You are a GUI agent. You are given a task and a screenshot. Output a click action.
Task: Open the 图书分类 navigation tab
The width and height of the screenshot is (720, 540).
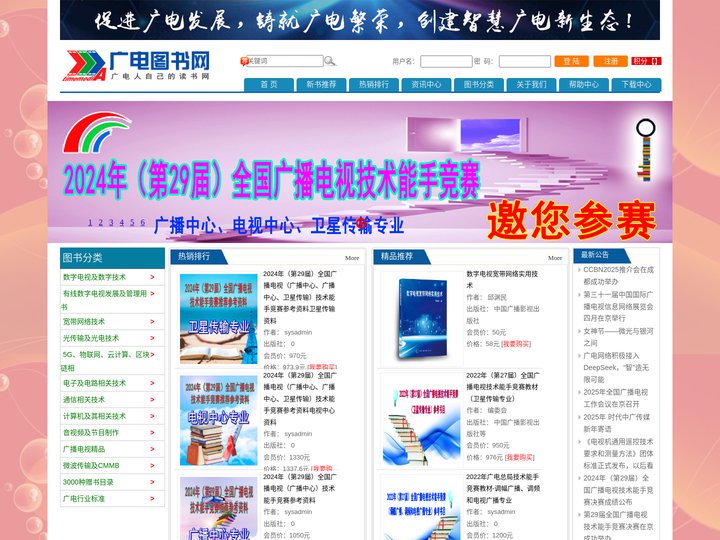coord(479,84)
